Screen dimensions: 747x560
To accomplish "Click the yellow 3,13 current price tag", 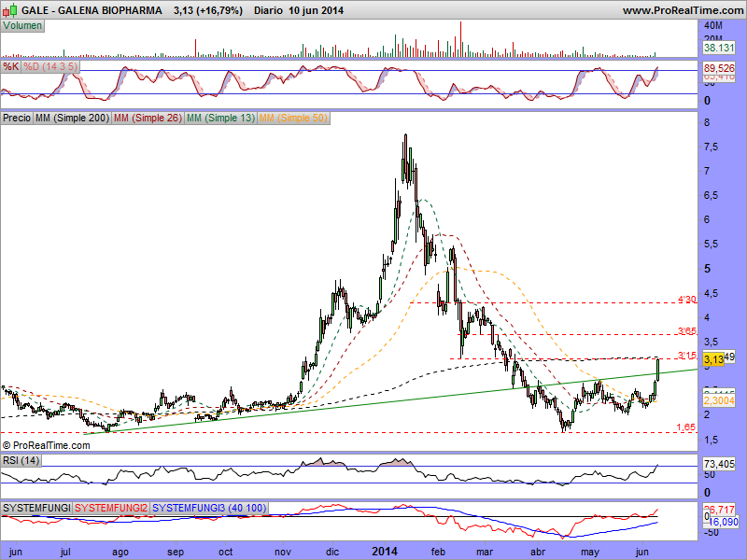I will click(713, 358).
